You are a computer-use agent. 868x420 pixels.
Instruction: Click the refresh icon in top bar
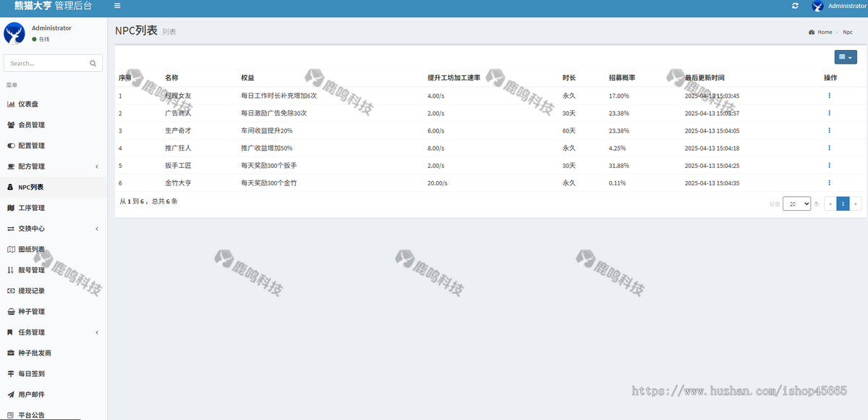click(x=795, y=6)
